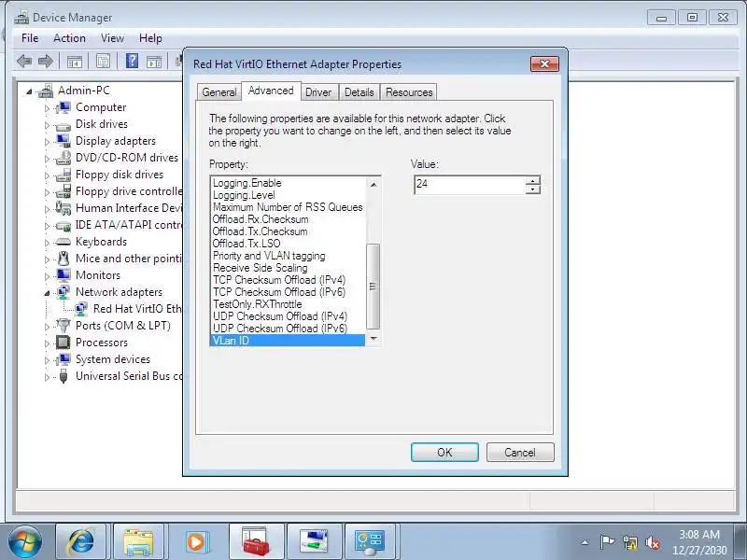Switch to the Details tab
The width and height of the screenshot is (747, 560).
[359, 91]
